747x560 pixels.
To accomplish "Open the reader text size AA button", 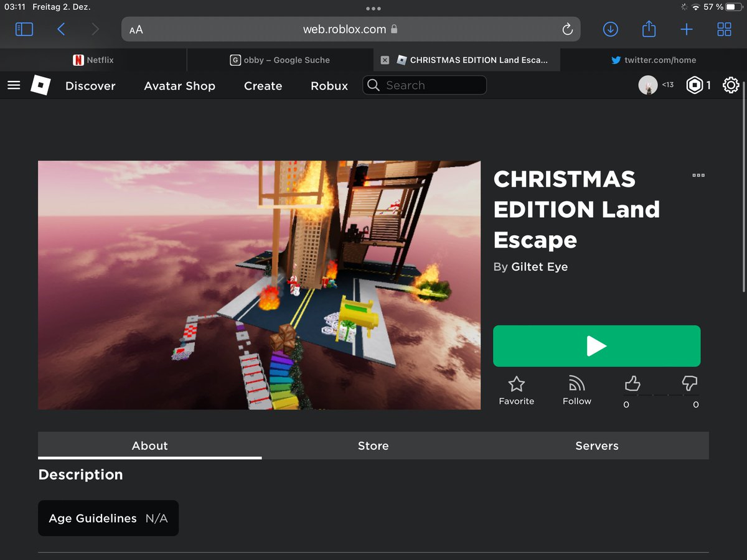I will tap(136, 29).
